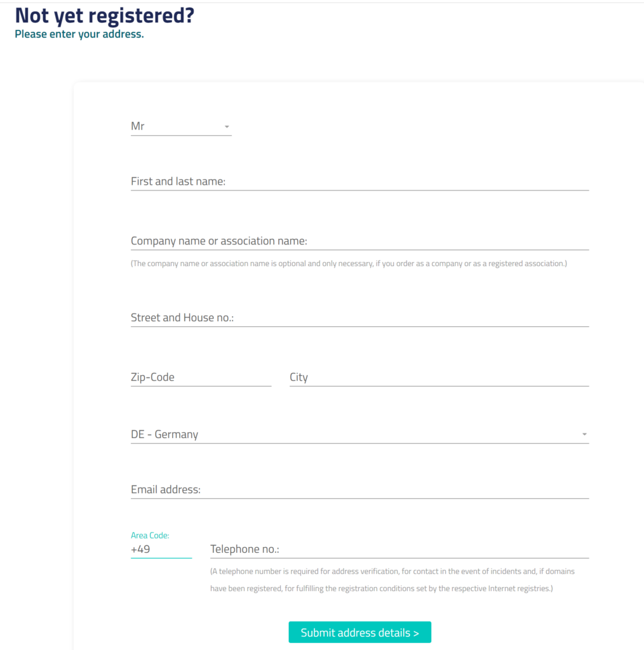Focus the City text field
Image resolution: width=644 pixels, height=650 pixels.
[439, 377]
